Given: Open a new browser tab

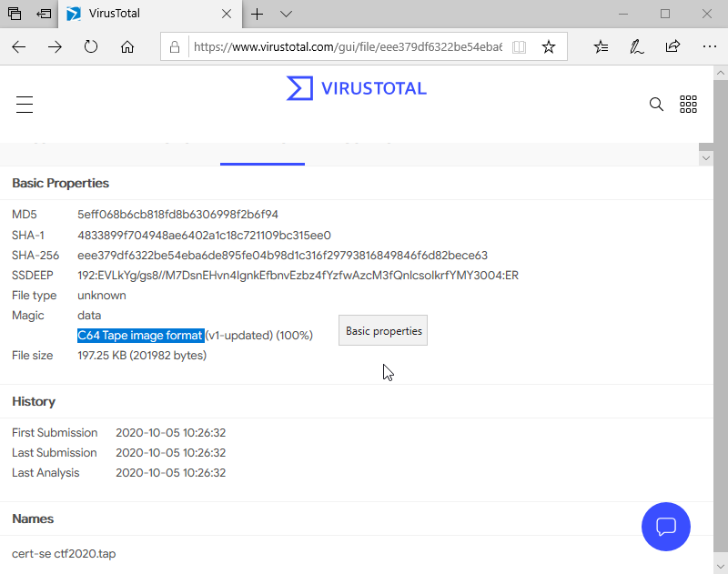Looking at the screenshot, I should click(x=258, y=14).
